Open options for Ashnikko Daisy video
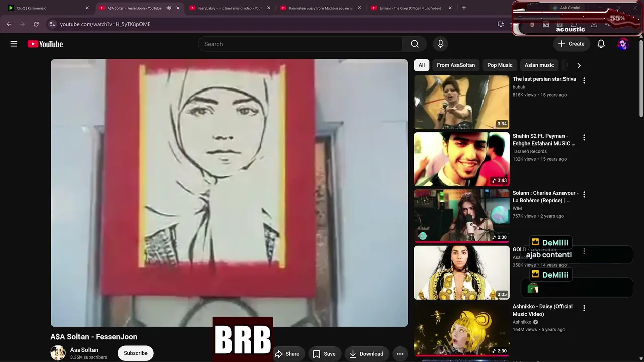644x362 pixels. 584,308
